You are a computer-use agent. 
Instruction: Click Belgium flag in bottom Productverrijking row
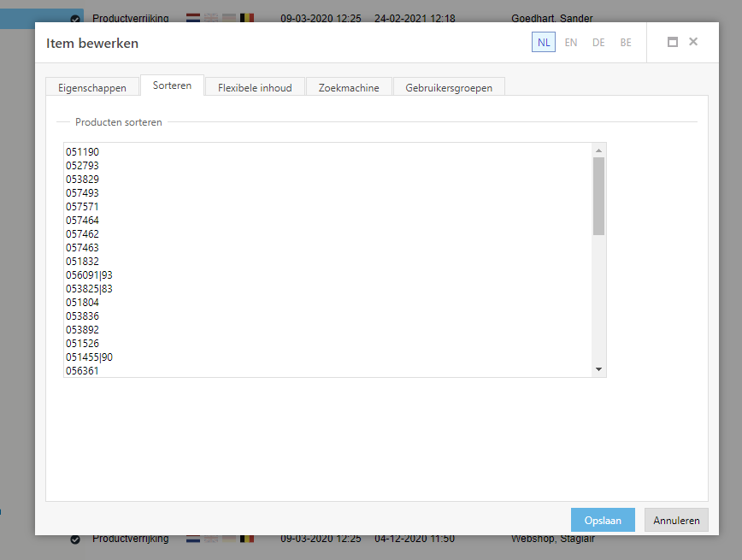pyautogui.click(x=247, y=539)
